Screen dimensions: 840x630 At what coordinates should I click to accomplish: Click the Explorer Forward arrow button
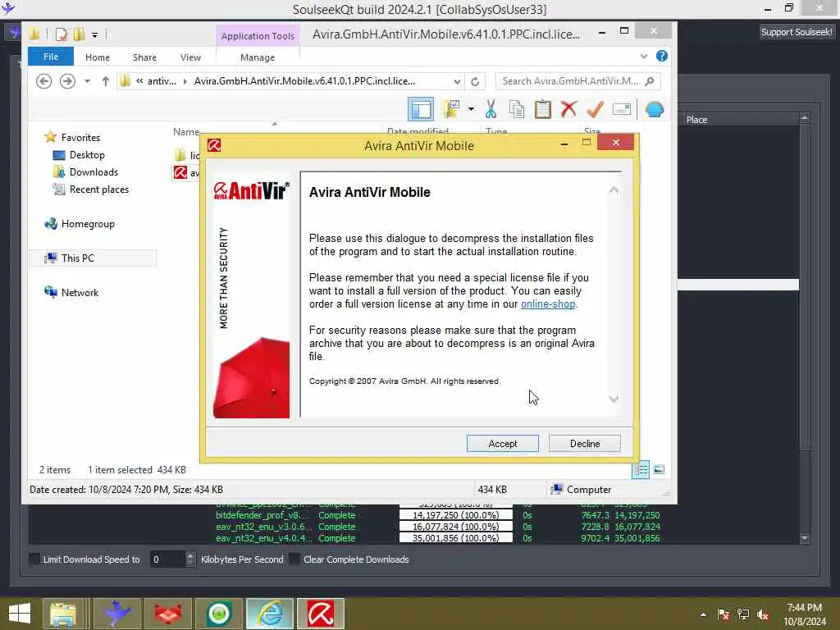tap(67, 81)
